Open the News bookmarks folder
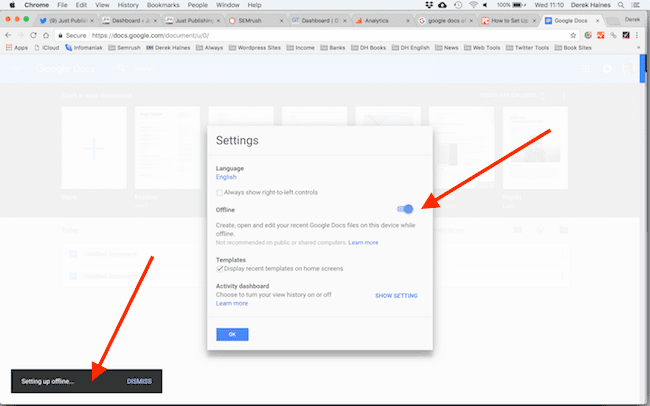Viewport: 650px width, 406px height. coord(447,48)
